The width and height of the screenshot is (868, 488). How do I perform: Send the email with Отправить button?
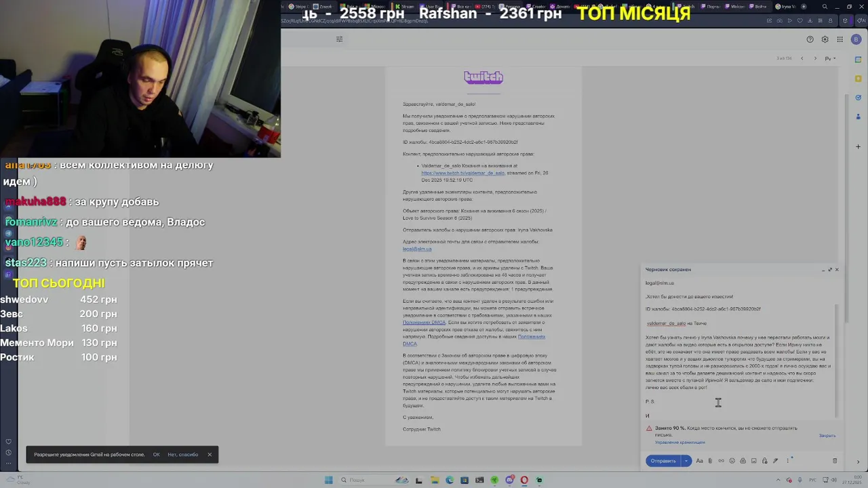point(663,461)
